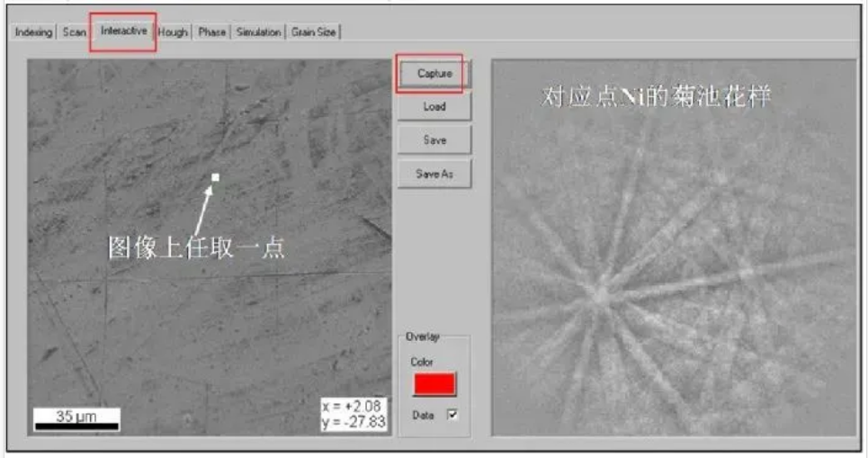Go to the Phase tab

pyautogui.click(x=212, y=32)
